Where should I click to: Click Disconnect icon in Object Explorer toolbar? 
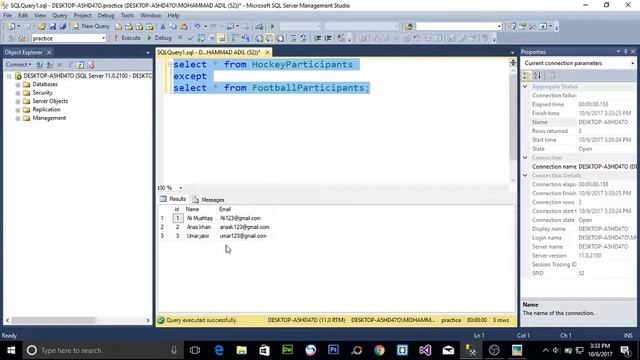[49, 65]
